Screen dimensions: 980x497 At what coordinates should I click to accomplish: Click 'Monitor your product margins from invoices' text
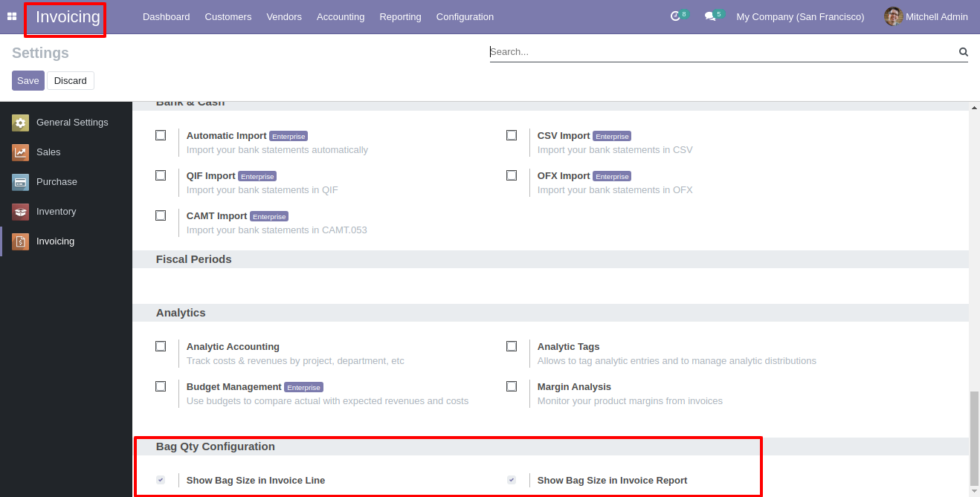(630, 401)
